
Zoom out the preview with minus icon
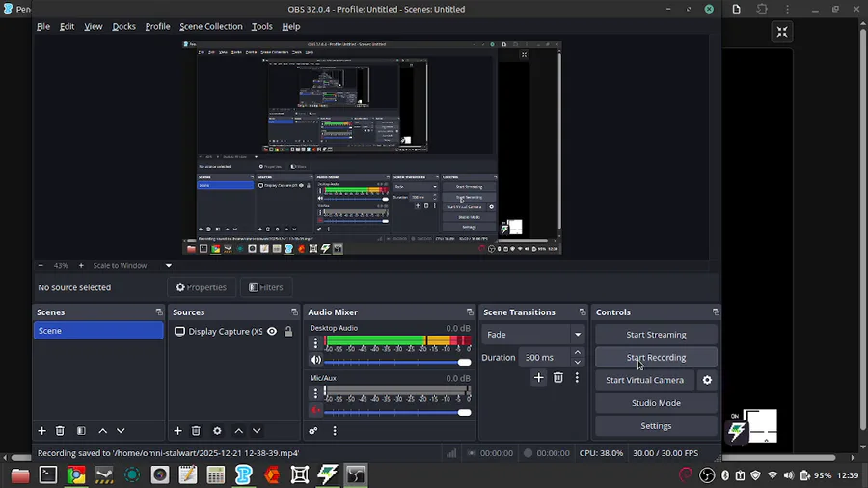[x=41, y=265]
